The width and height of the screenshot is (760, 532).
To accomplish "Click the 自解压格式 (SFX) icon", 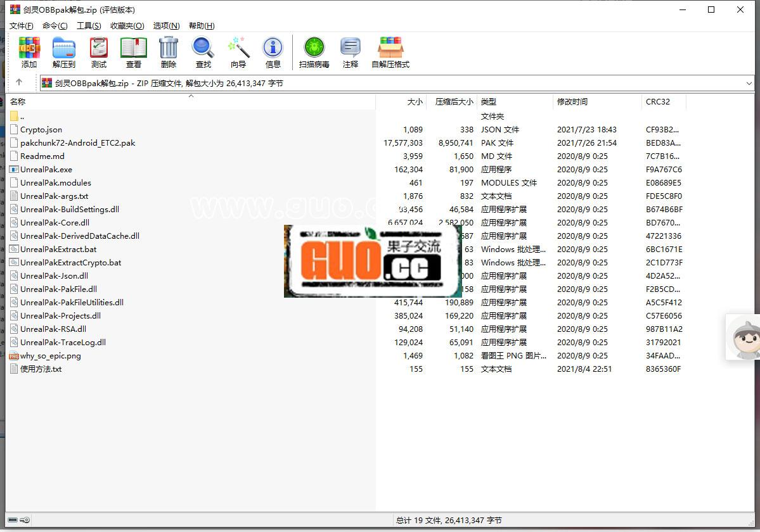I will (x=390, y=48).
